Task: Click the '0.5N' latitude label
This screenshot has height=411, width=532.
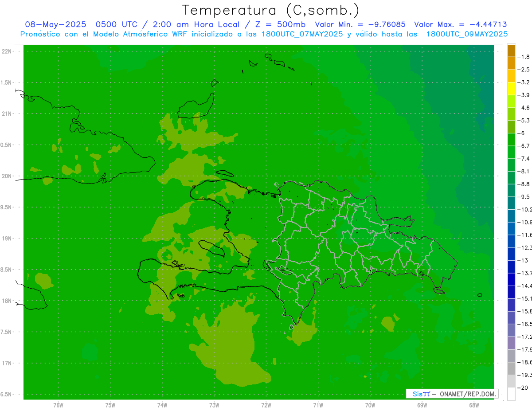Action: [7, 145]
